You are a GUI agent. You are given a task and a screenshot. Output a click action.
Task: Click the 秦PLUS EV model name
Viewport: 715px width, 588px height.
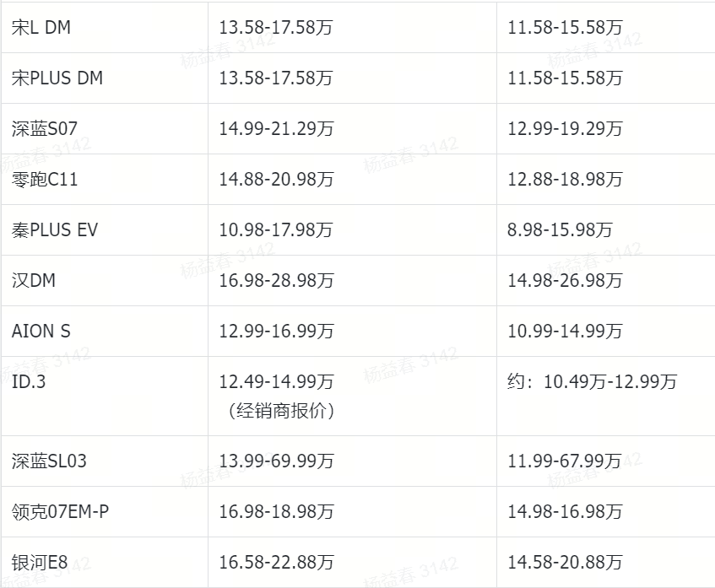(x=55, y=230)
